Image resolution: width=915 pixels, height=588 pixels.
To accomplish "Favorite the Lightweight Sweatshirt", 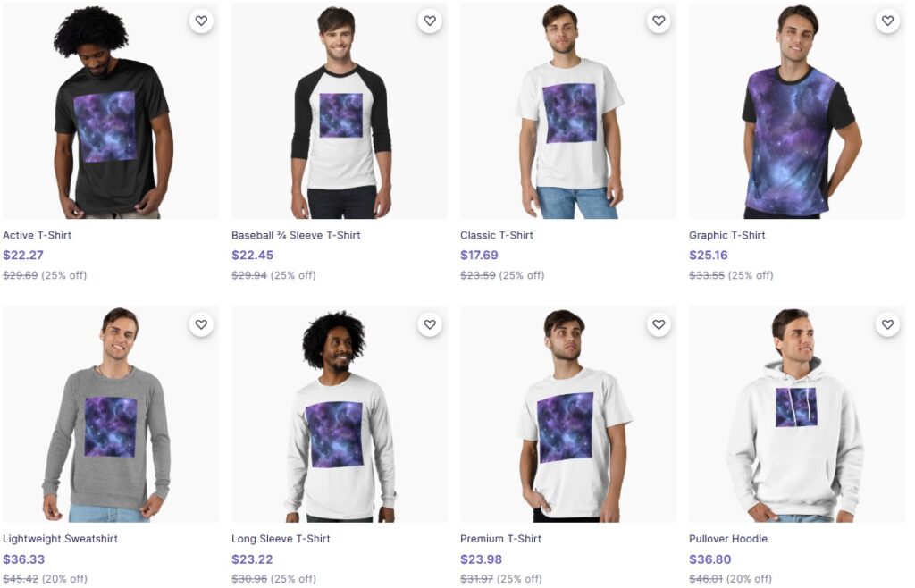I will (201, 324).
